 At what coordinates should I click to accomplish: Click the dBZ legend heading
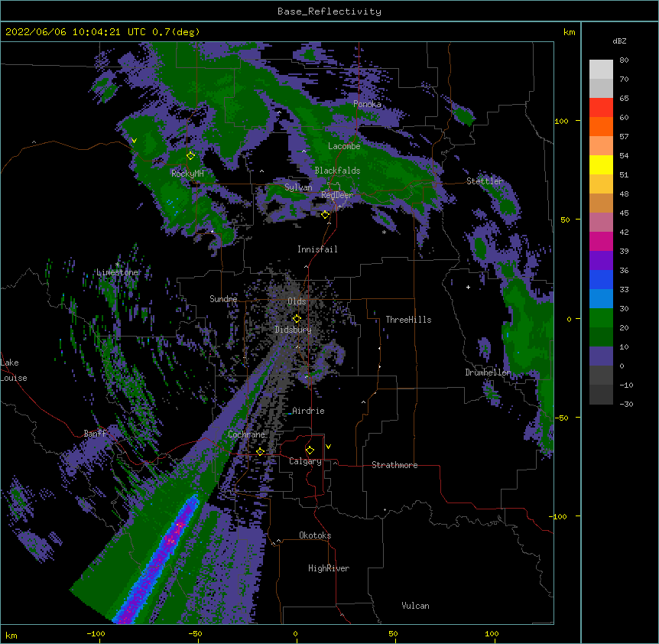pos(619,41)
